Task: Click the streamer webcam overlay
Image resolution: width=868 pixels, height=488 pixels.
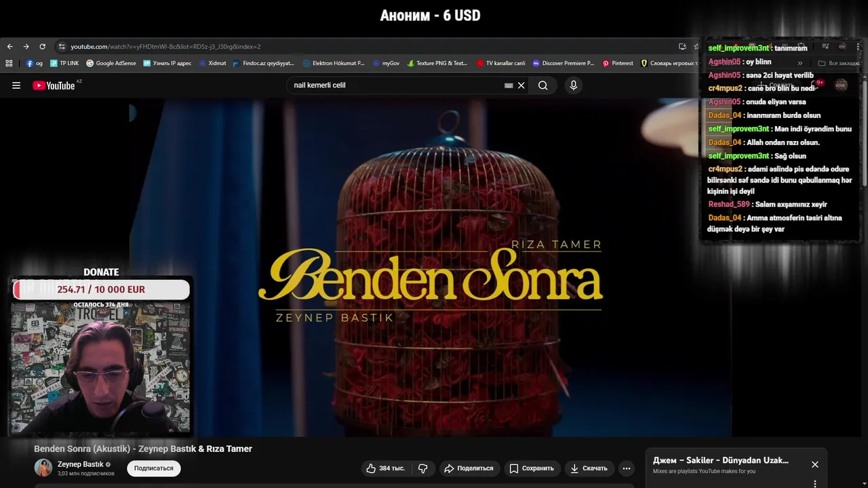Action: tap(100, 368)
